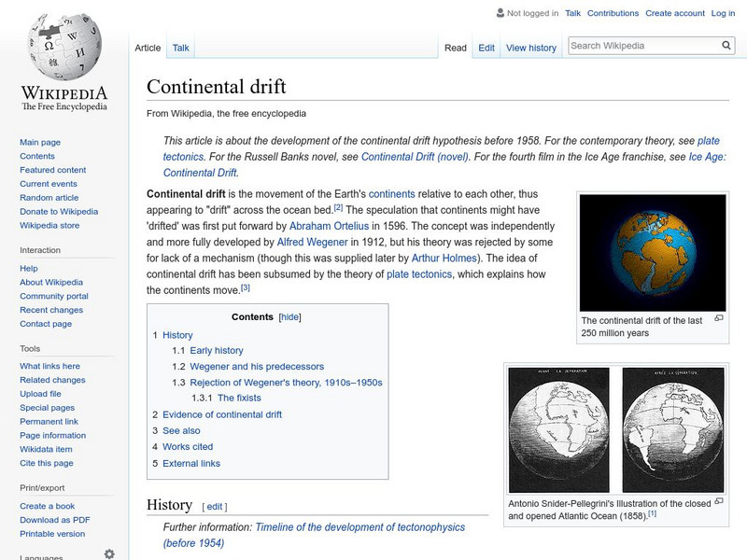This screenshot has width=747, height=560.
Task: Click footnote reference [3]
Action: pos(245,287)
